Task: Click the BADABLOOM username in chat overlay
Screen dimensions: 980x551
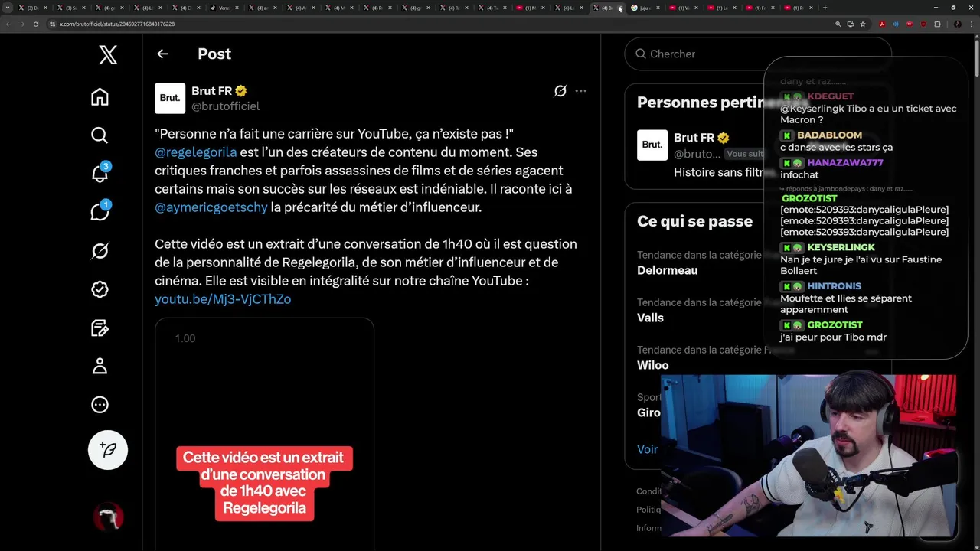Action: coord(829,135)
